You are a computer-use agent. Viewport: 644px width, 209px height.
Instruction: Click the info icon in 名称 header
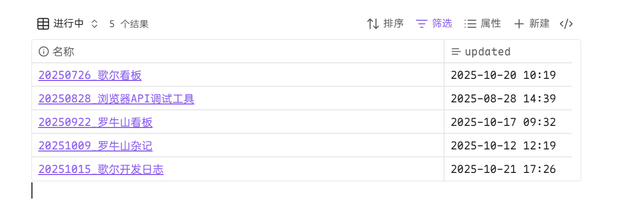click(43, 52)
